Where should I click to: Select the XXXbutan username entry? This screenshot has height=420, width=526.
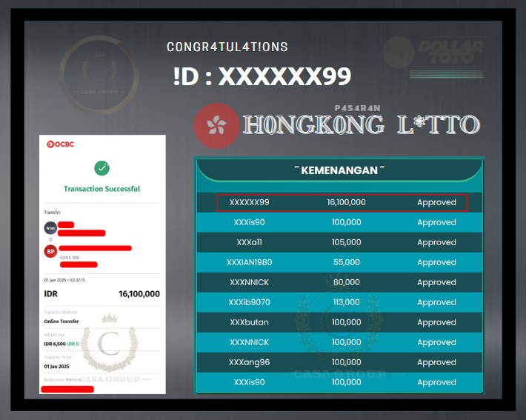249,322
